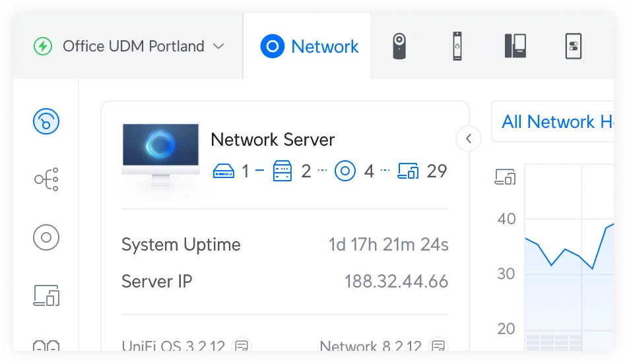The height and width of the screenshot is (364, 627).
Task: Collapse the Network Server panel with chevron
Action: point(469,138)
